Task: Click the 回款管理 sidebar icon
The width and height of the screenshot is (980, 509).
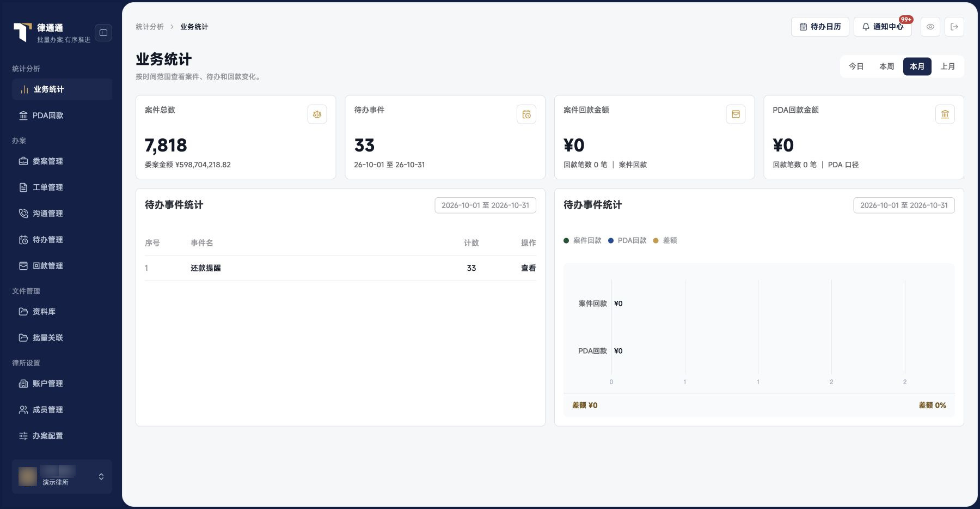Action: 23,266
